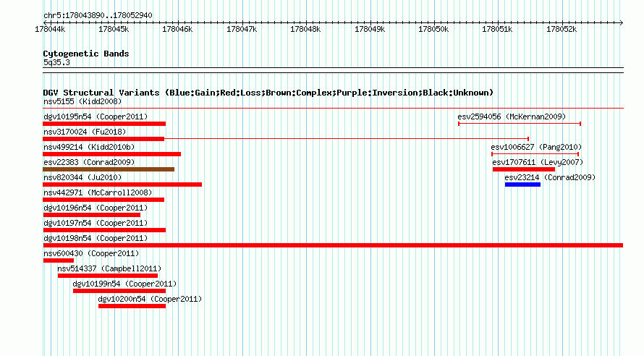The image size is (644, 356).
Task: Select the long dgv10198n54 loss bar
Action: point(333,245)
